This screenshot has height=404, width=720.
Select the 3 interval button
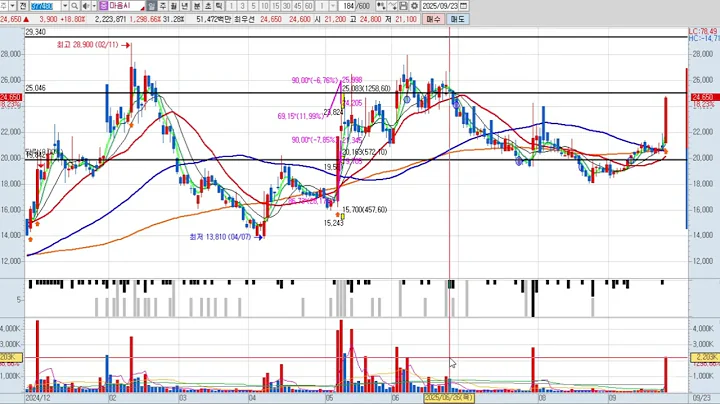tap(242, 6)
